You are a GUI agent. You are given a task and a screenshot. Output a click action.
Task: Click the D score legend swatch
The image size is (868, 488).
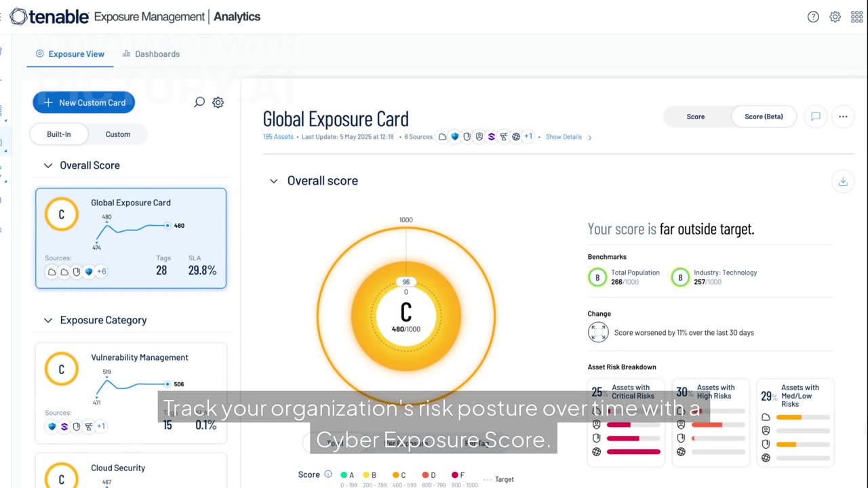(x=425, y=475)
